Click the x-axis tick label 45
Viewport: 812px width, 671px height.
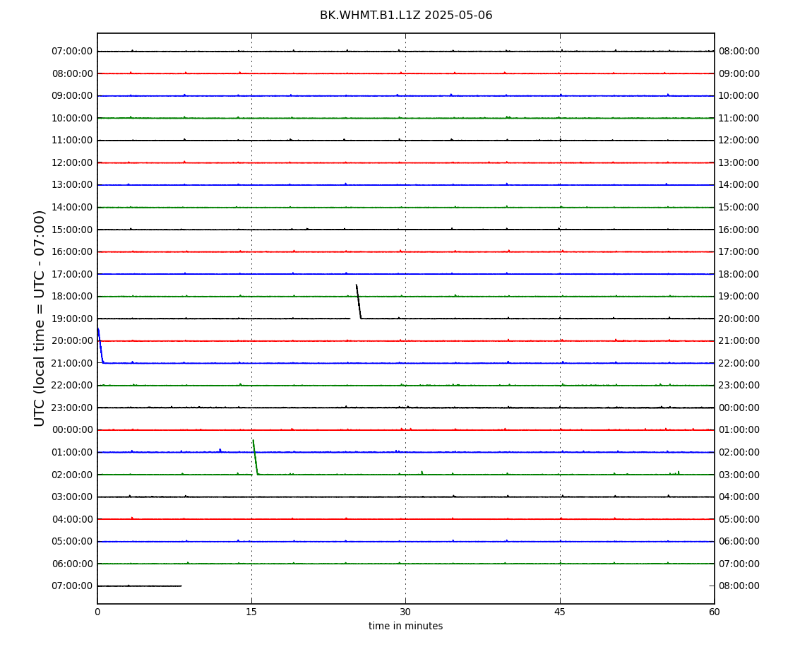[x=560, y=612]
